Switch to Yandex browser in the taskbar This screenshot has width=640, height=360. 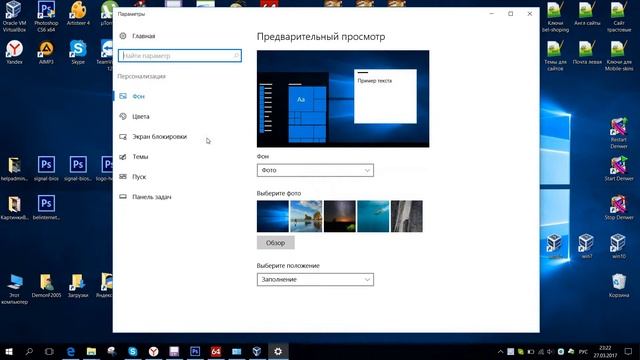pyautogui.click(x=153, y=351)
